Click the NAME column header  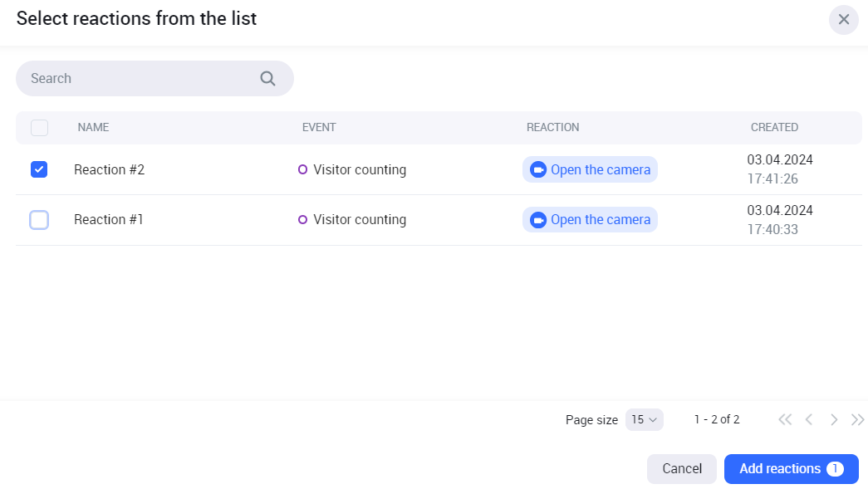93,128
